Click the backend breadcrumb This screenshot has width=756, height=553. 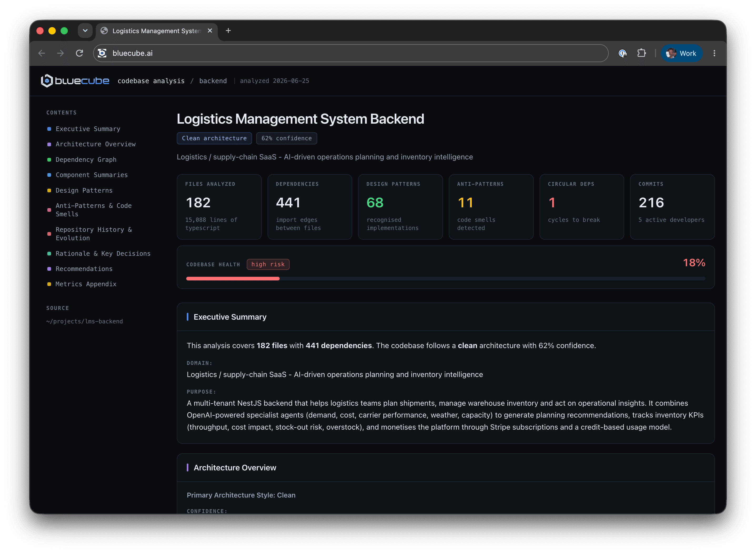213,81
